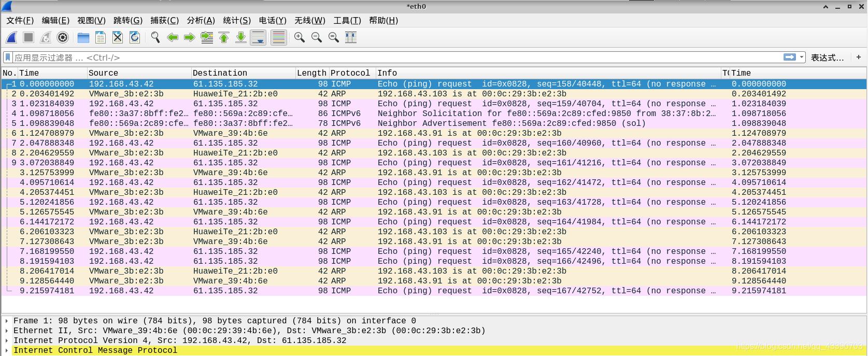Sort by the Info column header

click(x=548, y=73)
